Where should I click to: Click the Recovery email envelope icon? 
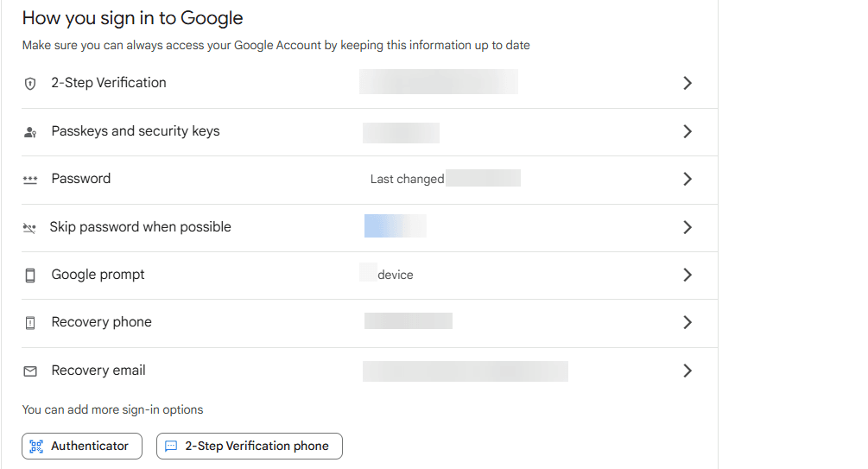(x=30, y=371)
